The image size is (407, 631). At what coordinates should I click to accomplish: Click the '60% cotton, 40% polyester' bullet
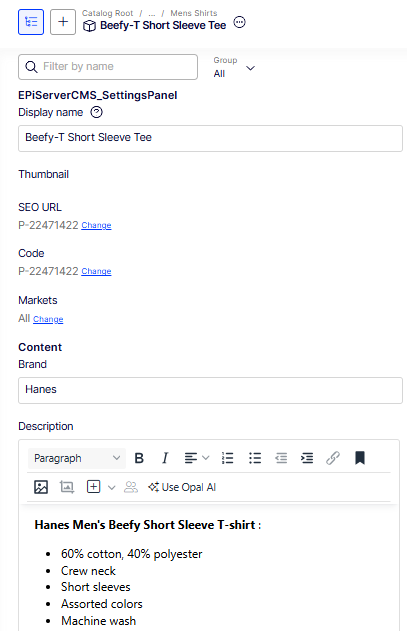tap(132, 554)
